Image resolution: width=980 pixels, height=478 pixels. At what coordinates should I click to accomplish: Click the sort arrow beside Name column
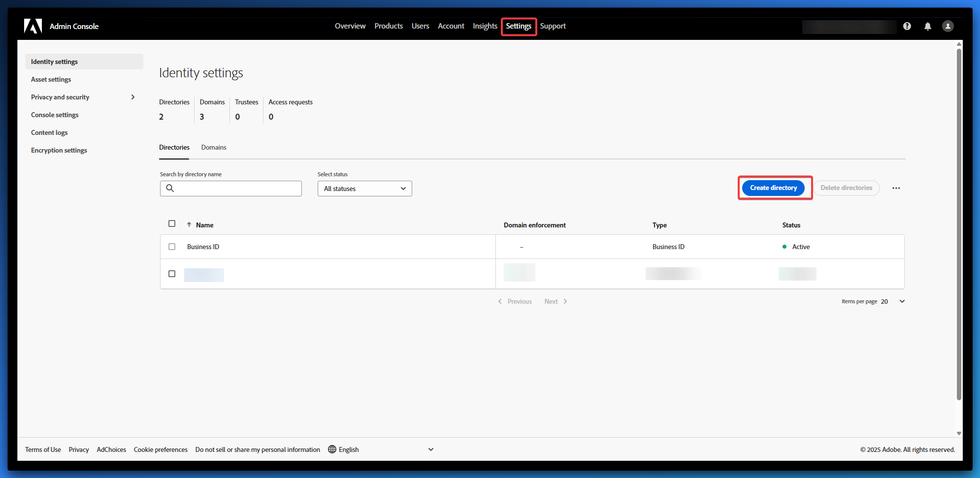click(189, 224)
